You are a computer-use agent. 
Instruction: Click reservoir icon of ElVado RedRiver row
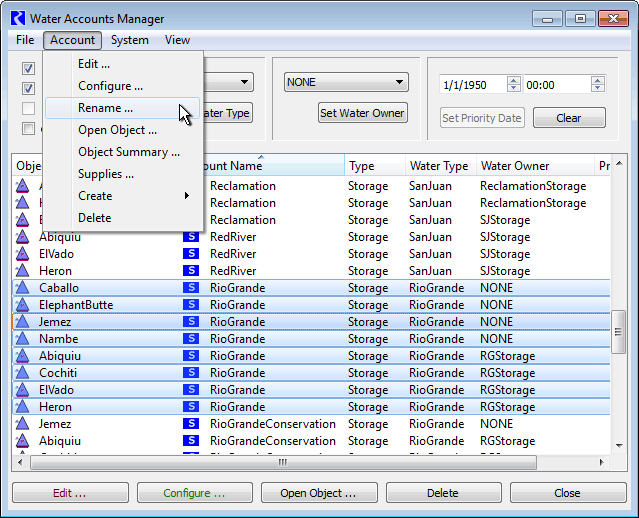[22, 254]
